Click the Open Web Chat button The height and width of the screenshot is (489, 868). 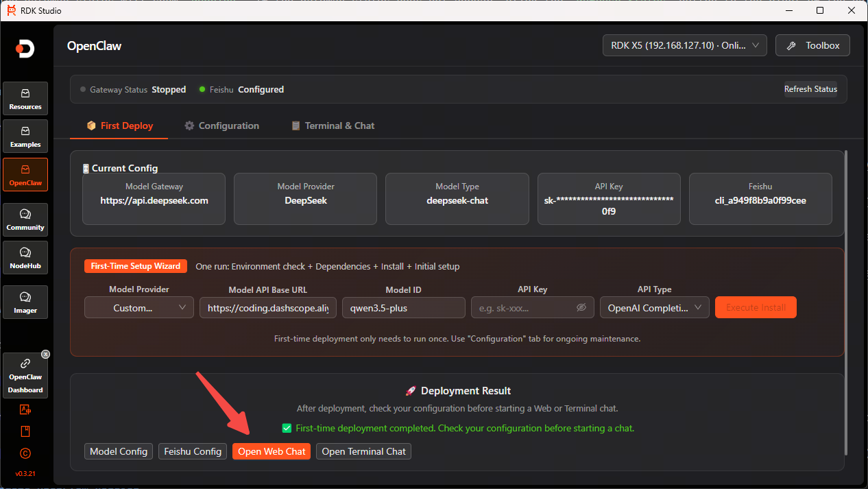point(272,451)
